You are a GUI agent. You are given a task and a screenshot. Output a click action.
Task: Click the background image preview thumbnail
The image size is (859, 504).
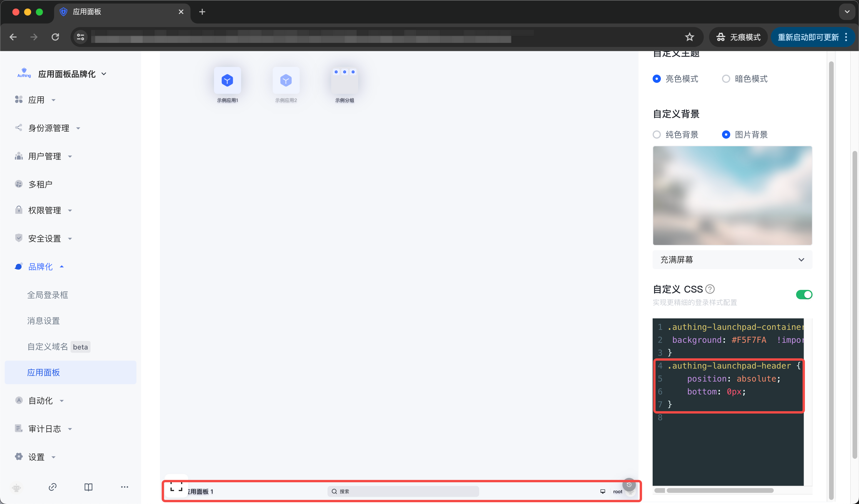(x=732, y=196)
